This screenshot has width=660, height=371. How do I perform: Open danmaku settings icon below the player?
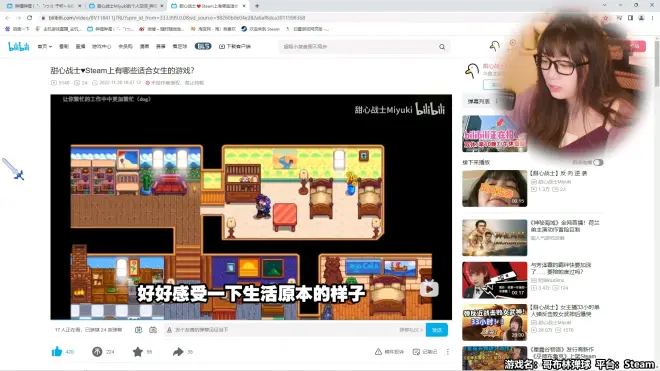tap(153, 330)
